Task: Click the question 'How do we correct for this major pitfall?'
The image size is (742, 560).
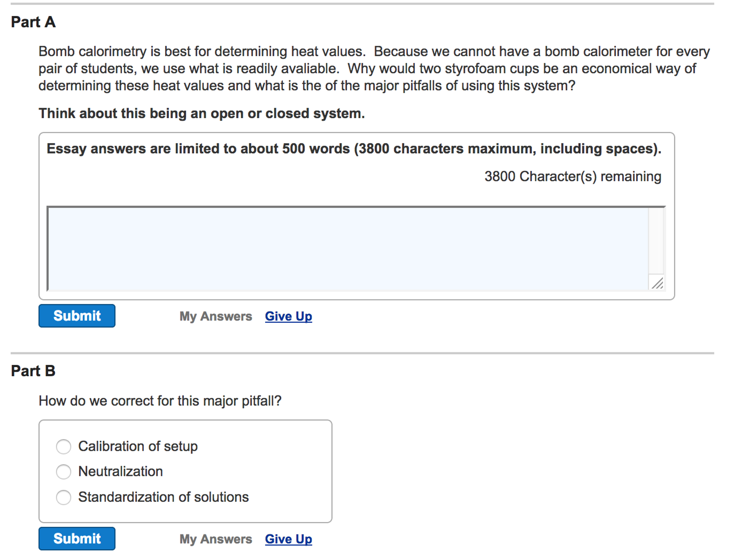Action: click(x=160, y=401)
